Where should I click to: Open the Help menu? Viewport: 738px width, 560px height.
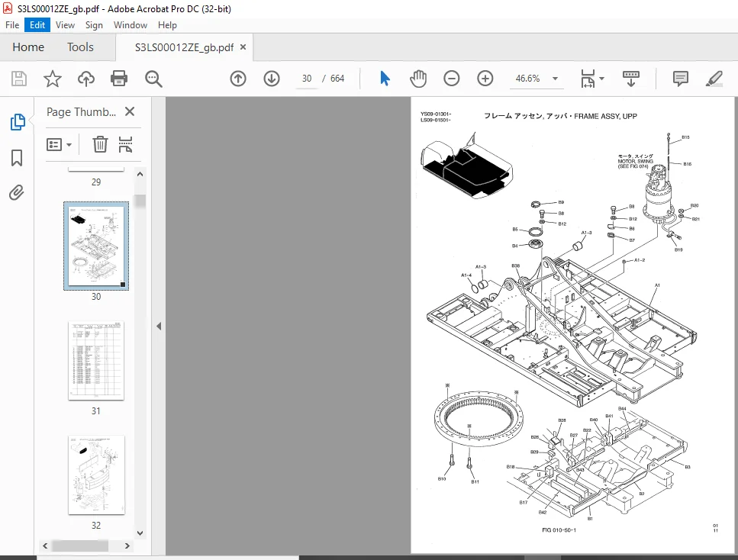[x=167, y=25]
